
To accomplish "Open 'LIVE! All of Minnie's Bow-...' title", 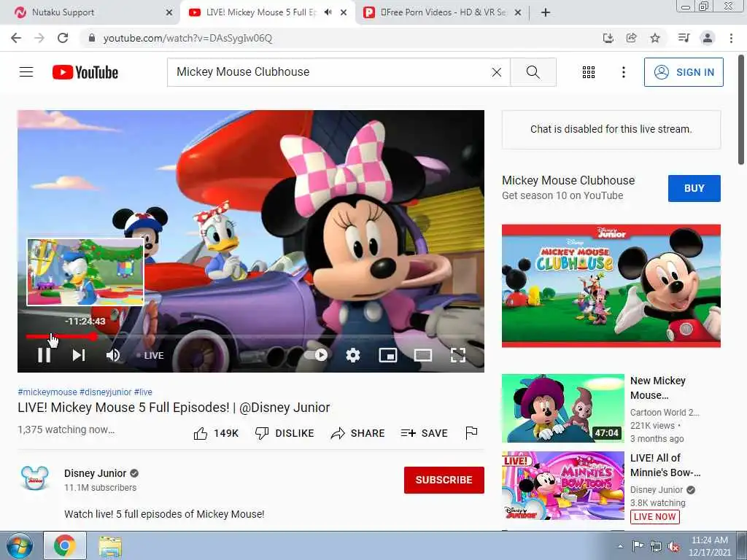I will [x=665, y=465].
